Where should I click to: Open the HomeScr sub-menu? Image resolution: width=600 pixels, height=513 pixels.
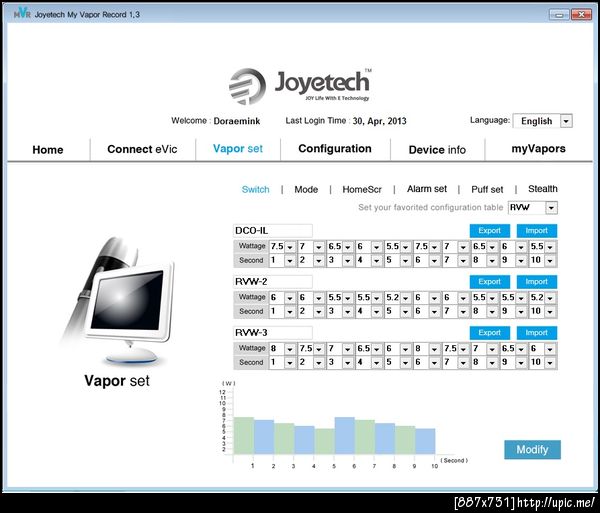[362, 189]
